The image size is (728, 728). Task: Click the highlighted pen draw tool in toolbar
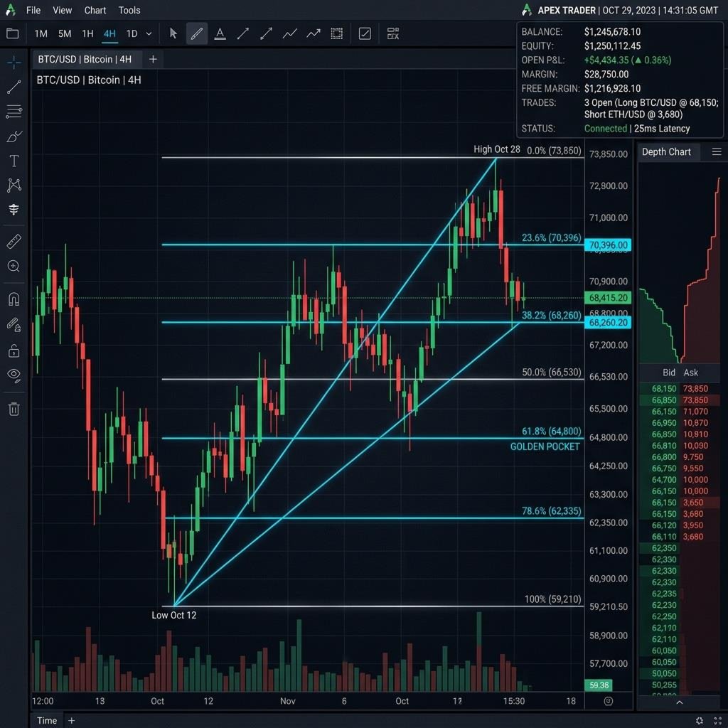(197, 33)
